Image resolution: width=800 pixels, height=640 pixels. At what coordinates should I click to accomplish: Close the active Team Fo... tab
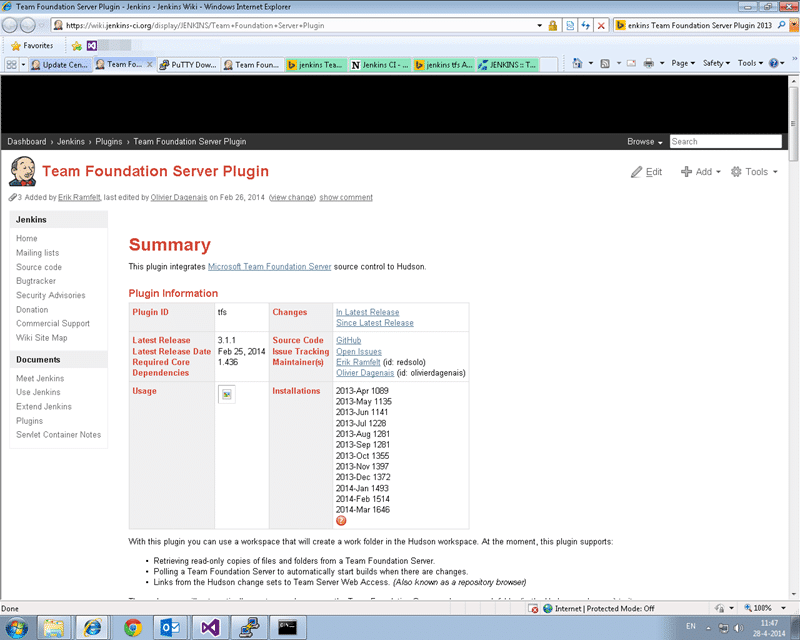(x=149, y=64)
